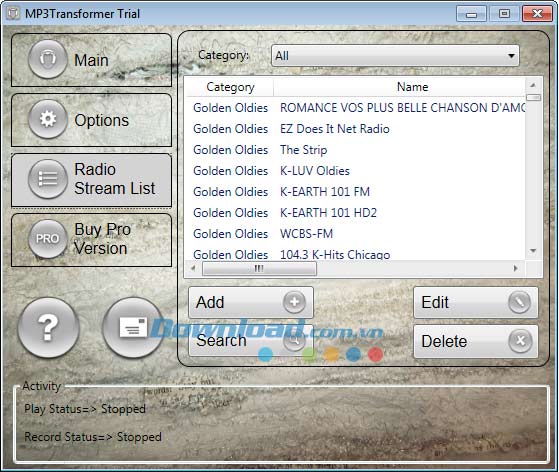Click the horizontal scrollbar right arrow
The width and height of the screenshot is (559, 472).
pos(516,268)
